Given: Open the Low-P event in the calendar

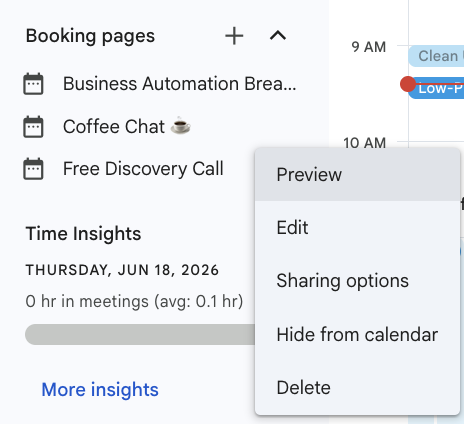Looking at the screenshot, I should [437, 88].
